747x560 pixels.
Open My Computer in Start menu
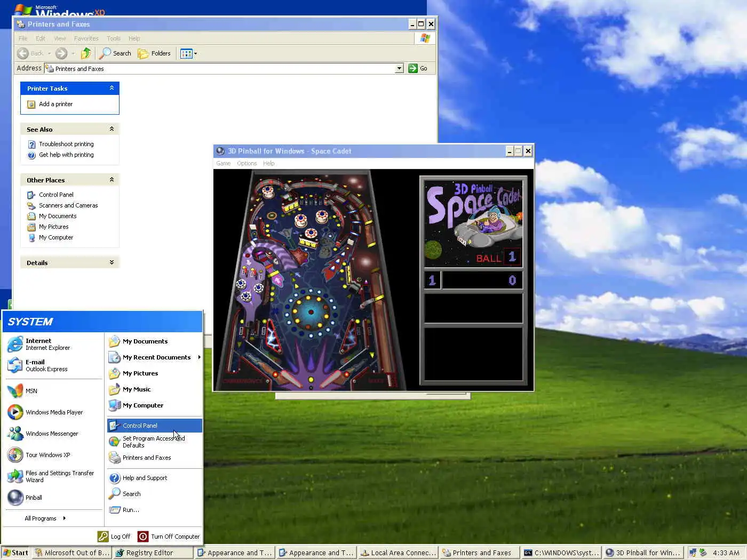pos(154,405)
